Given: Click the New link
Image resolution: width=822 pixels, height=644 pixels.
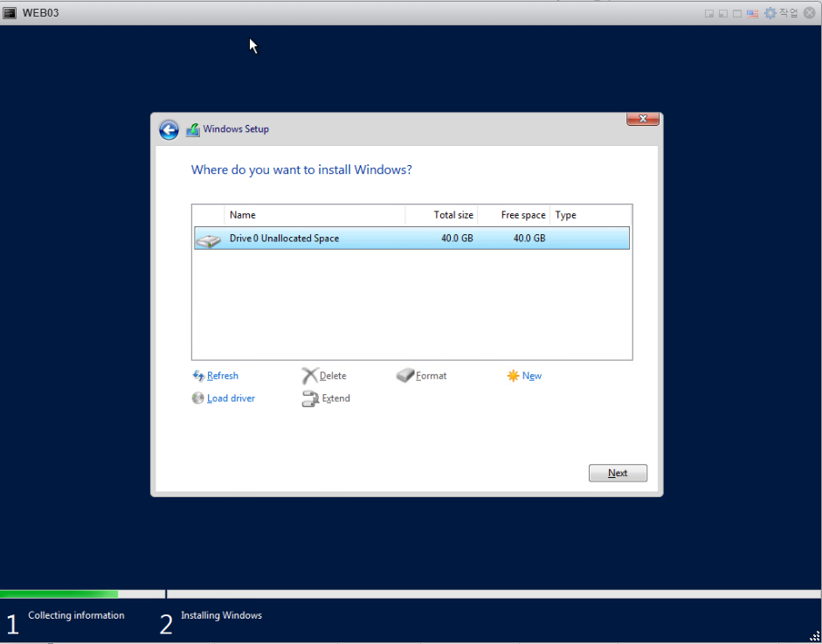Looking at the screenshot, I should (x=532, y=376).
